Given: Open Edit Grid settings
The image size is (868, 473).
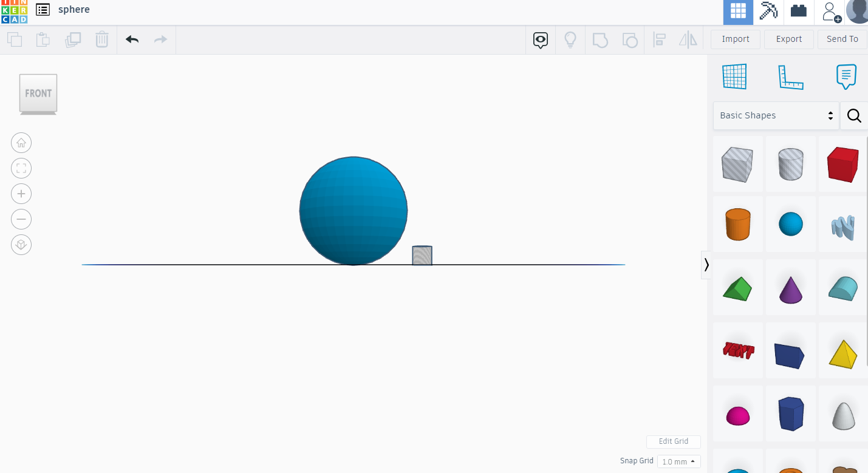Looking at the screenshot, I should pos(673,441).
